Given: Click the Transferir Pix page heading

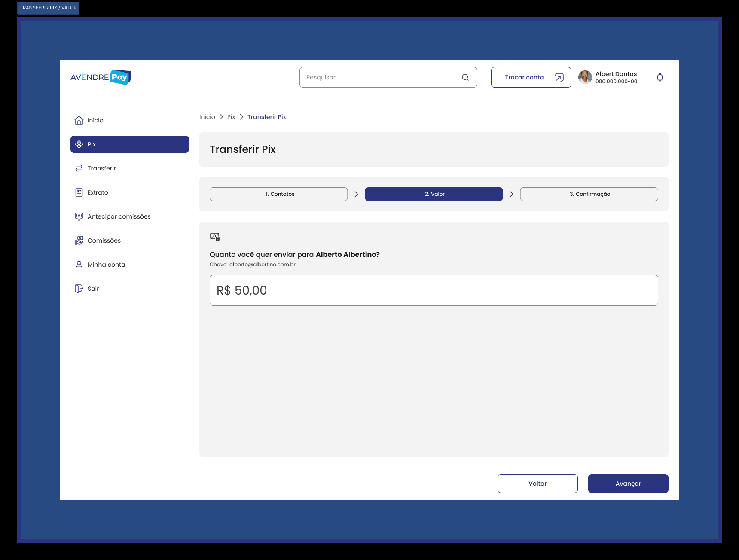Looking at the screenshot, I should coord(243,149).
